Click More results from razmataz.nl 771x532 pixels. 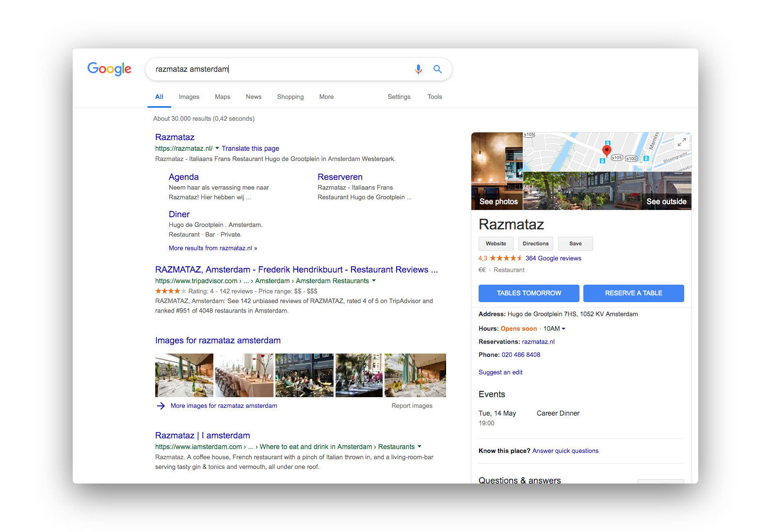[x=213, y=248]
